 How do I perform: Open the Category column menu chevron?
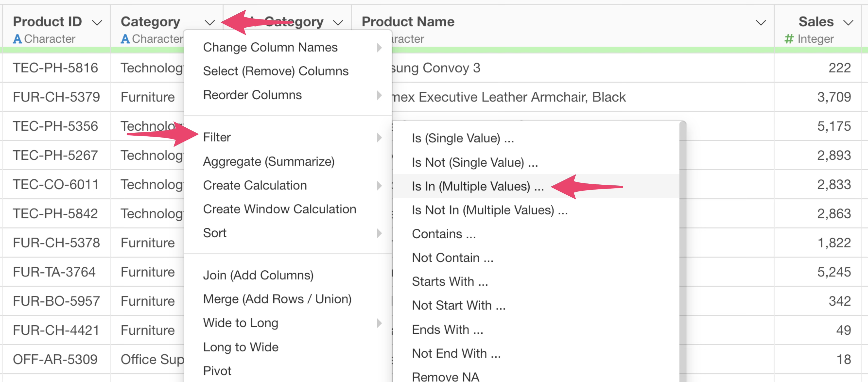pos(209,23)
